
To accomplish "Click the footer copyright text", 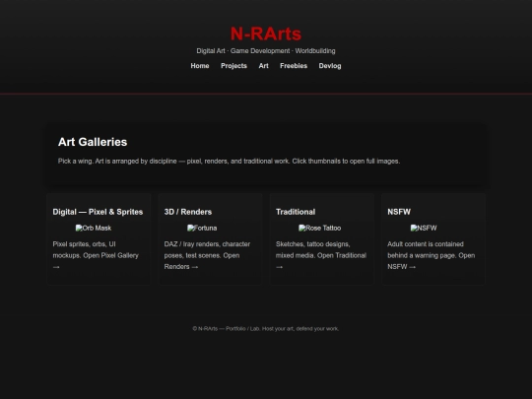I will pyautogui.click(x=266, y=328).
